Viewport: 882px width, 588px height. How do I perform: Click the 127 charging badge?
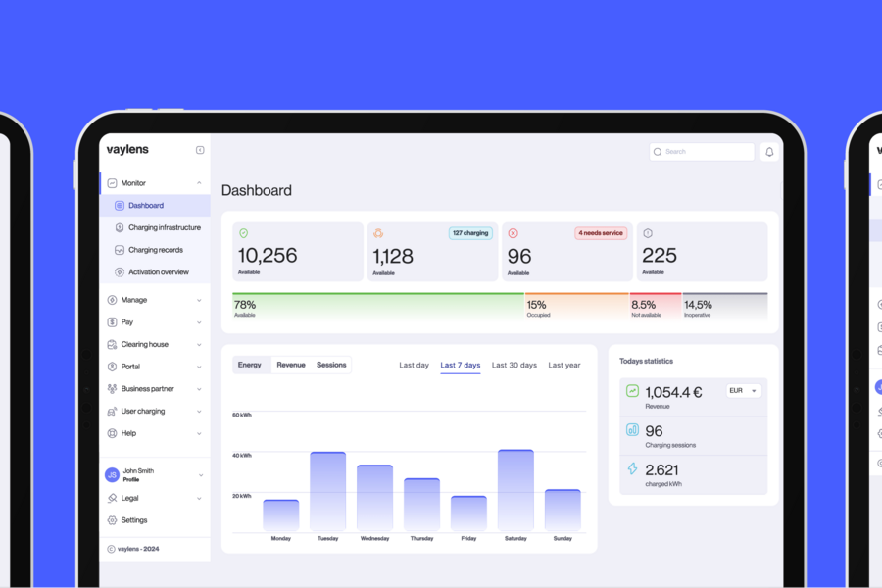(x=470, y=233)
